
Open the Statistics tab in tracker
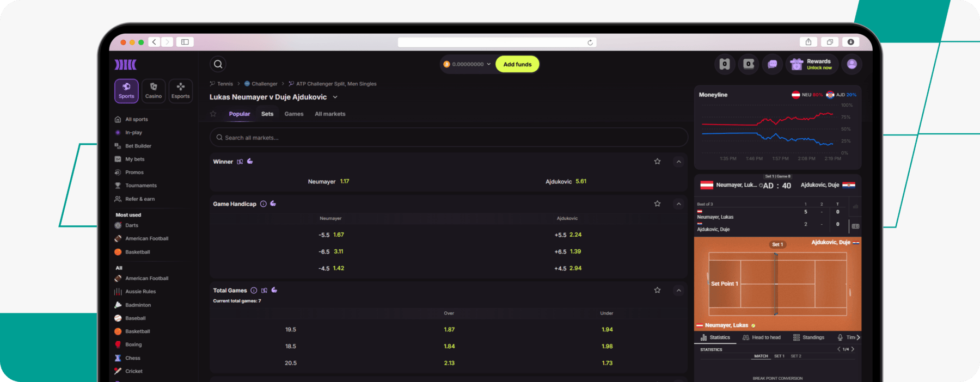(x=715, y=337)
